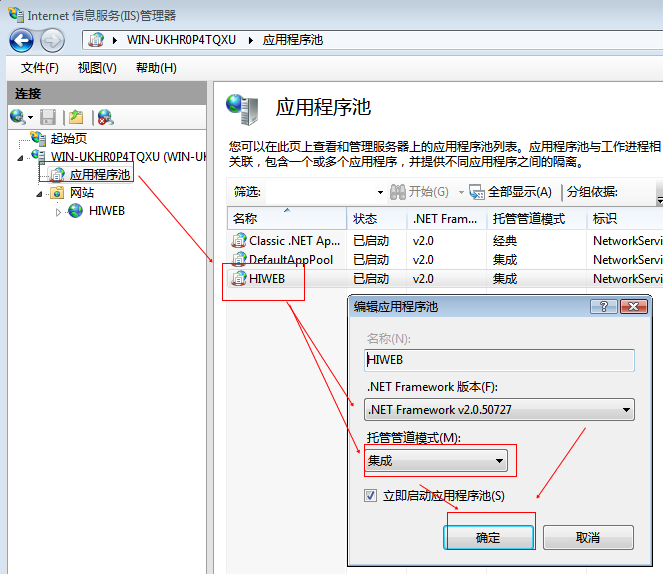The image size is (663, 574).
Task: Toggle the start application pool immediately checkbox
Action: (370, 495)
